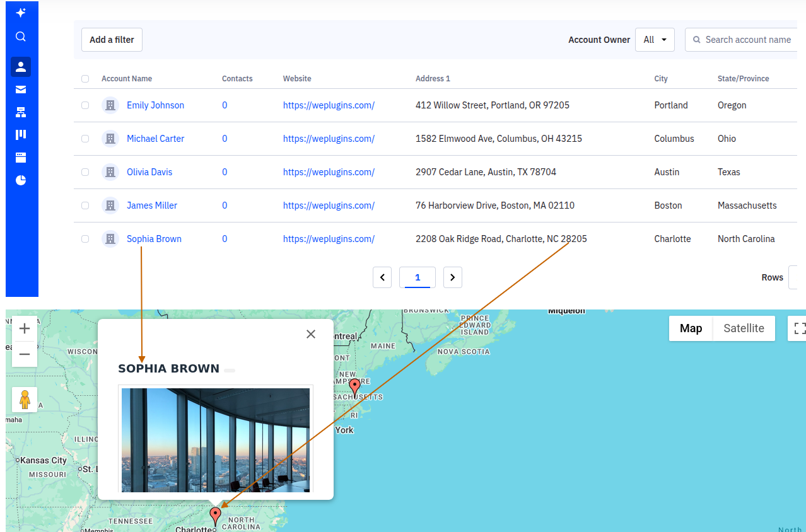This screenshot has height=532, width=806.
Task: Open the Account Owner All dropdown
Action: [x=655, y=39]
